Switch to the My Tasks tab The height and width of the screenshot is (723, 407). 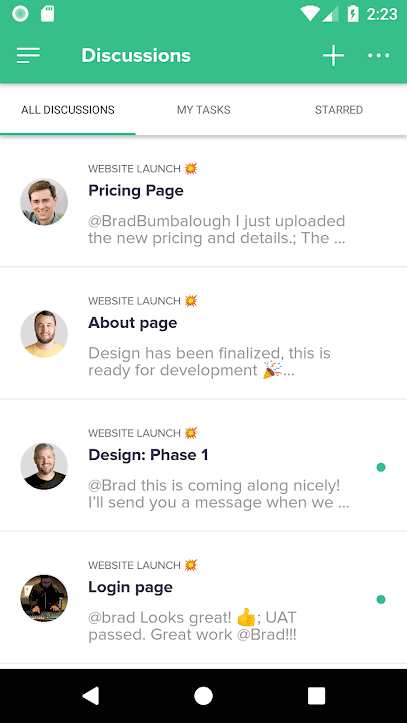coord(203,110)
